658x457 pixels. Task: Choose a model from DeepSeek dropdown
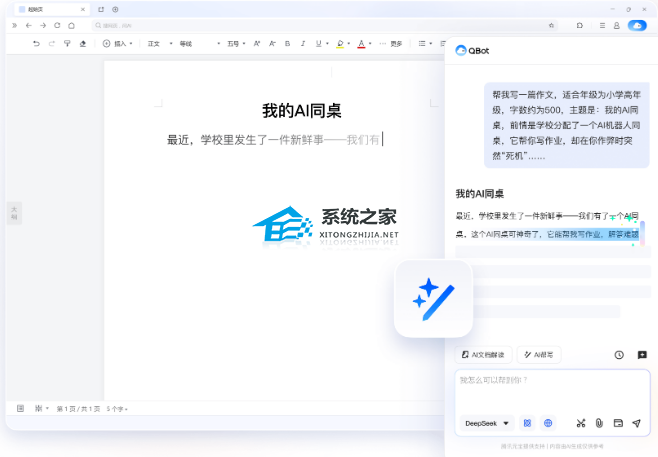pyautogui.click(x=487, y=423)
